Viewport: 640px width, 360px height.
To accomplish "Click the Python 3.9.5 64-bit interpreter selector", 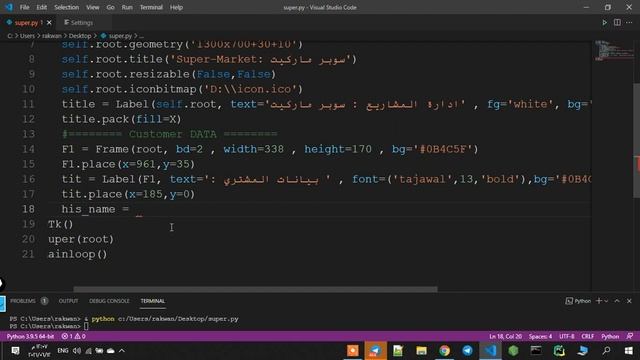I will [x=31, y=336].
